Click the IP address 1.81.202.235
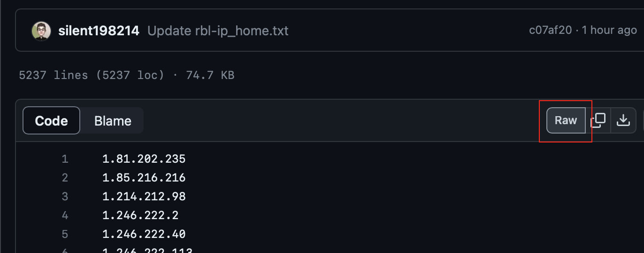The height and width of the screenshot is (253, 644). (144, 159)
